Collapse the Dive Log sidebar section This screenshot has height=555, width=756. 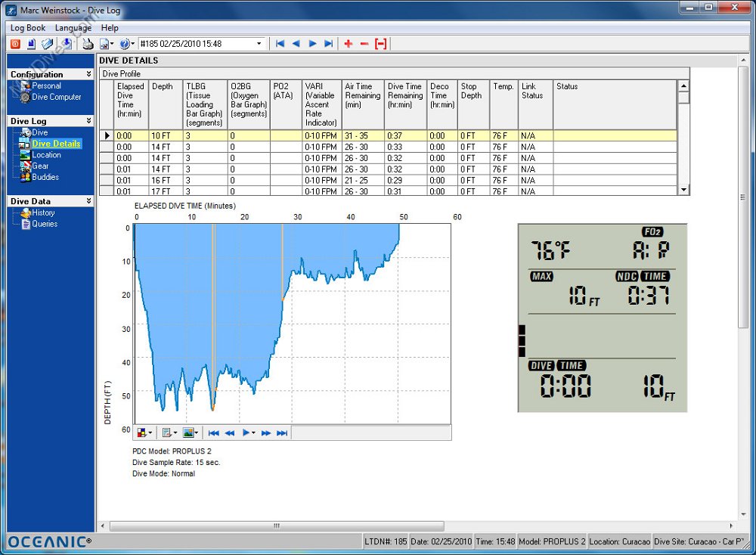tap(88, 120)
